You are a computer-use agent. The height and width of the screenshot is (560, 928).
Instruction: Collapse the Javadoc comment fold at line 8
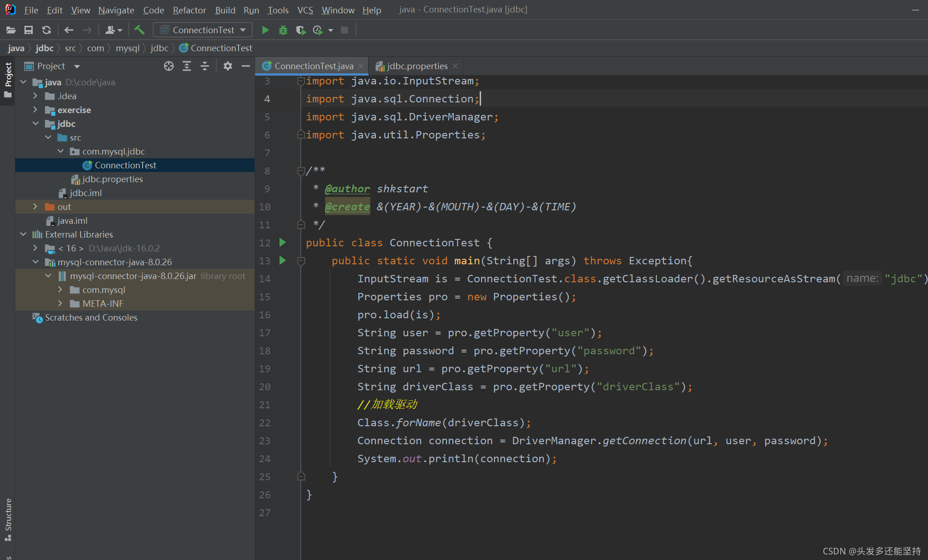point(300,171)
